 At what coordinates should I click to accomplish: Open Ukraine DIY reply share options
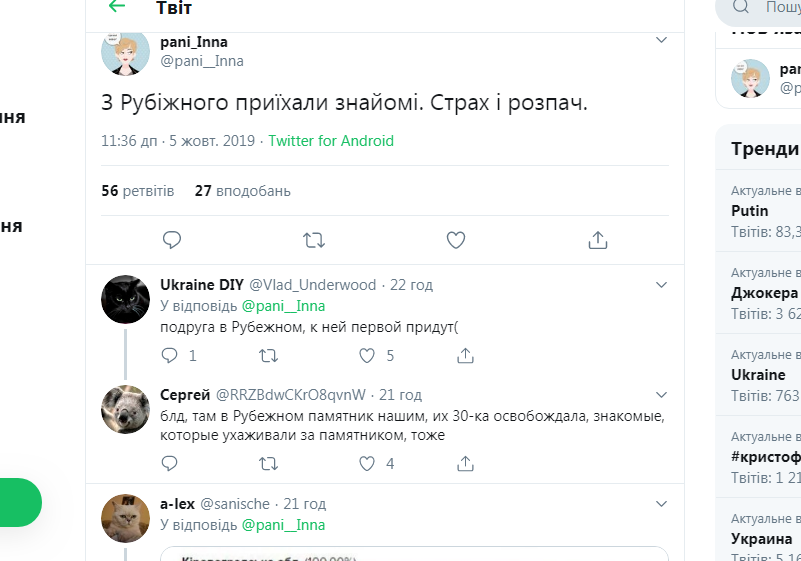(465, 355)
